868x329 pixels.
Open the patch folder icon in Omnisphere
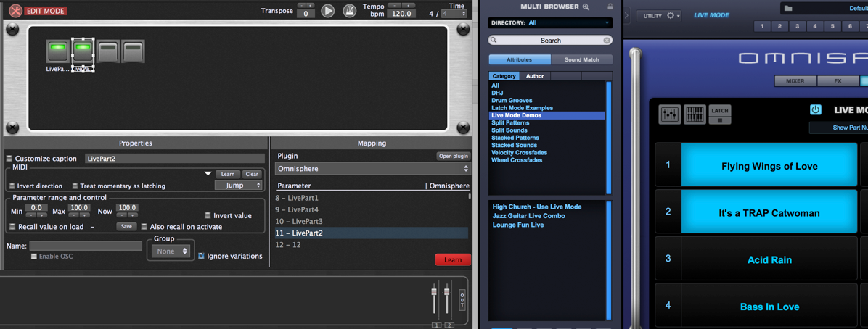789,8
